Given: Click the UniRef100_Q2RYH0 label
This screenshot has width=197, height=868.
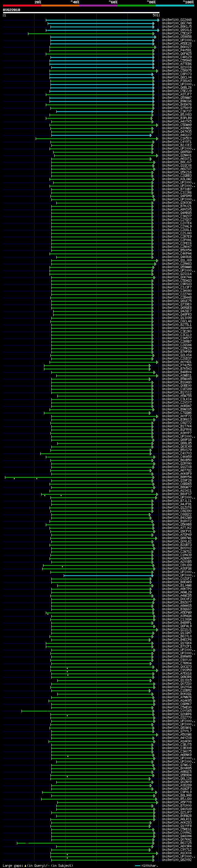Looking at the screenshot, I should [176, 464].
